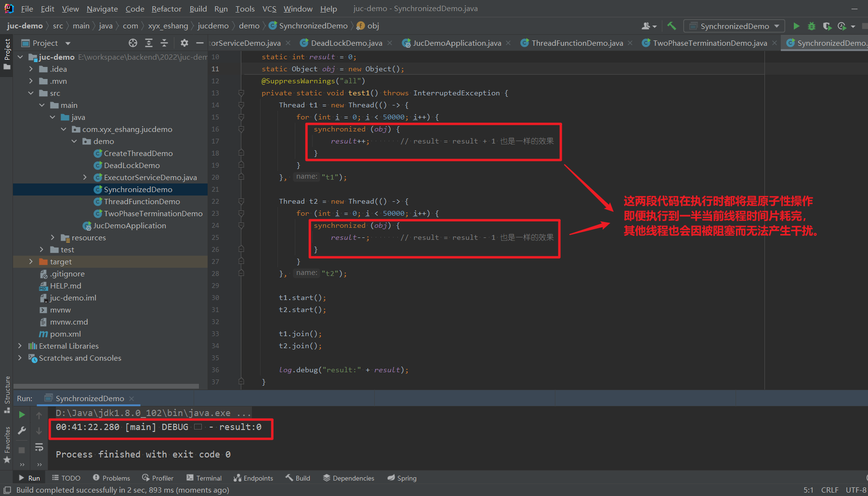Open the Dependencies tool window
The image size is (868, 496).
(x=349, y=478)
